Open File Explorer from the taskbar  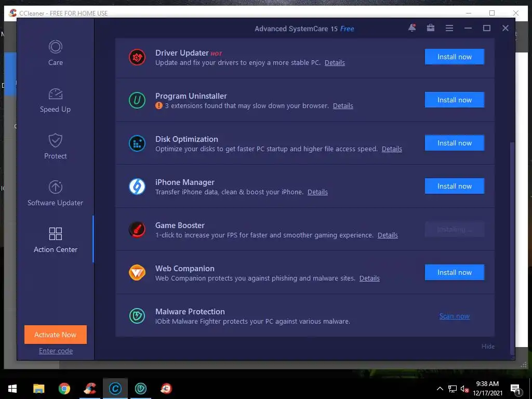[x=38, y=389]
